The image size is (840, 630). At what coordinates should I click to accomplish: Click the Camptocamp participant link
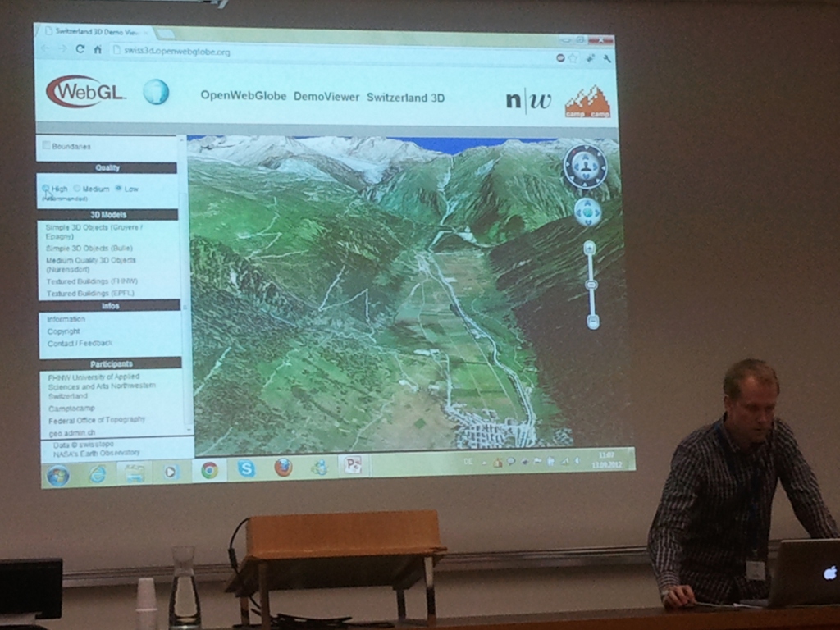71,409
